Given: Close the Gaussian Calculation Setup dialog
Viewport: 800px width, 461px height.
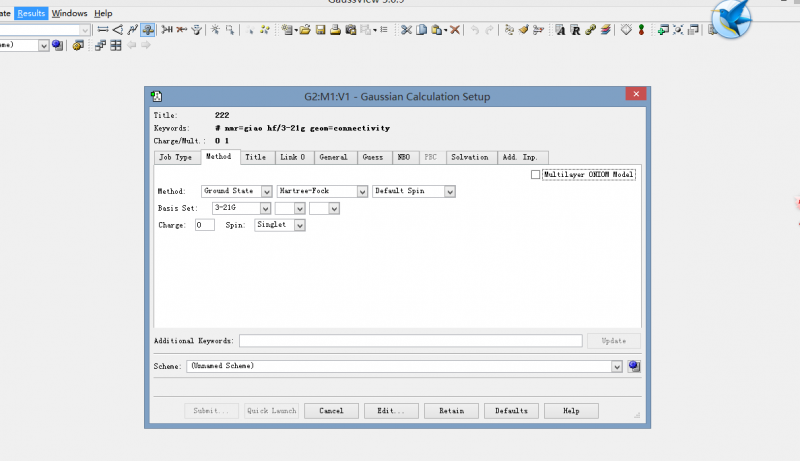Looking at the screenshot, I should point(636,94).
